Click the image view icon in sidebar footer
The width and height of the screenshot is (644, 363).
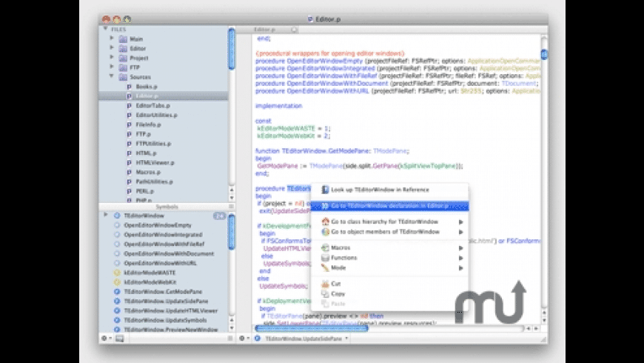click(x=119, y=339)
